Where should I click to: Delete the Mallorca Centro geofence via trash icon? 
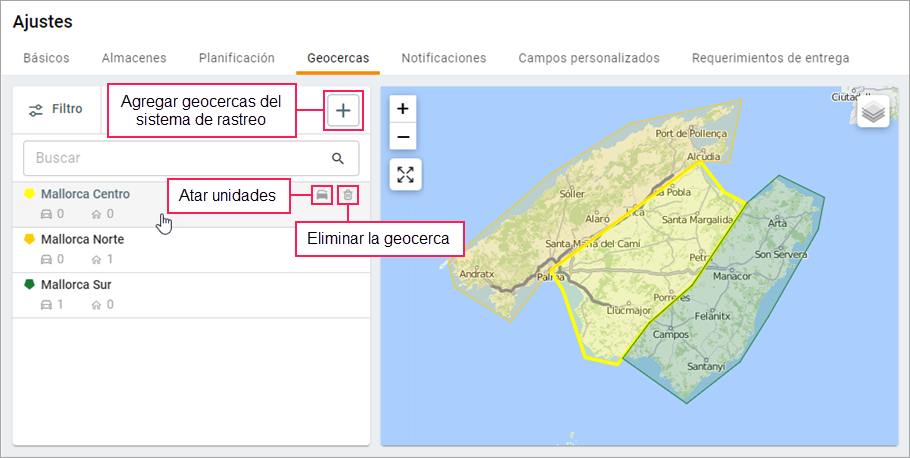pyautogui.click(x=347, y=195)
